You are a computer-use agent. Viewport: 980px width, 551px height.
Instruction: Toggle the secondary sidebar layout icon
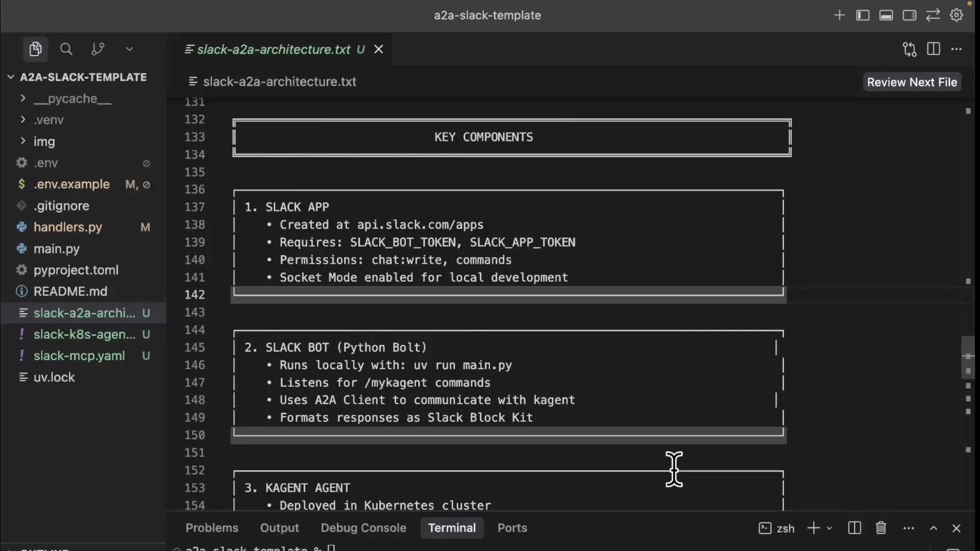[x=910, y=15]
